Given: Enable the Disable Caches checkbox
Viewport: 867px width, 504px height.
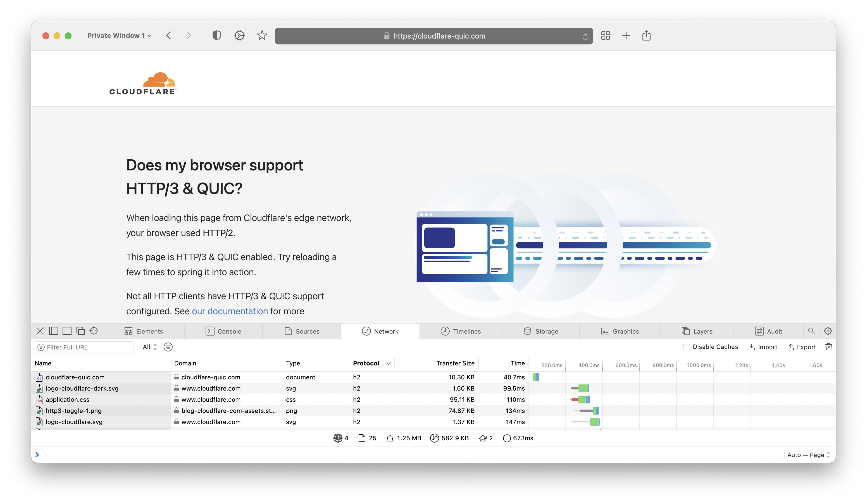Looking at the screenshot, I should (687, 347).
